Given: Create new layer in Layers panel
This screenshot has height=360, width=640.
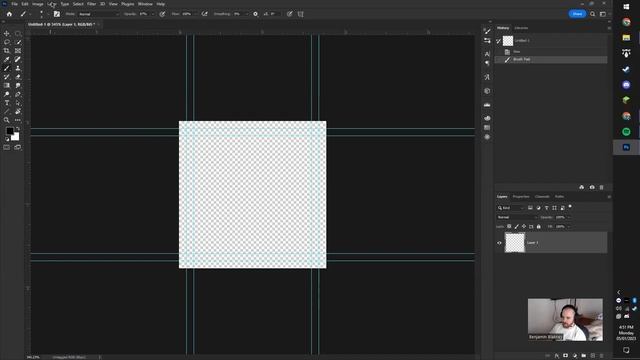Looking at the screenshot, I should click(593, 356).
